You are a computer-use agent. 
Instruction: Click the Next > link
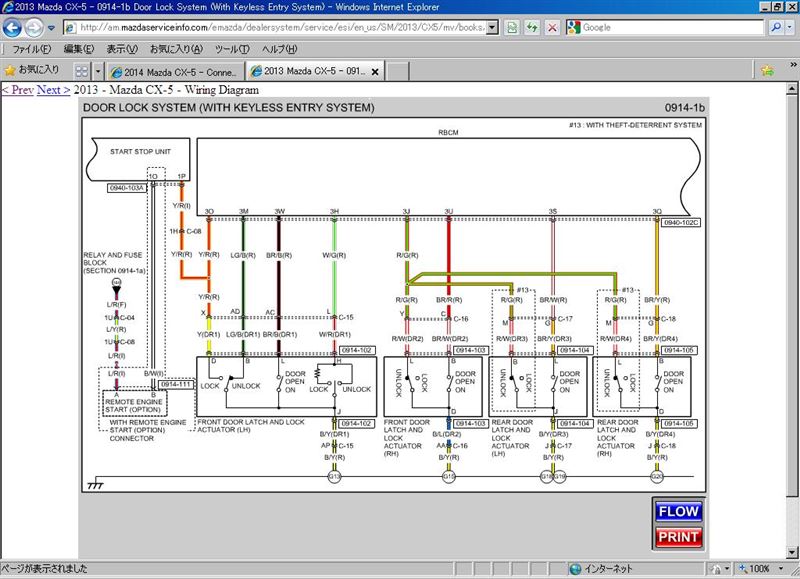point(54,90)
